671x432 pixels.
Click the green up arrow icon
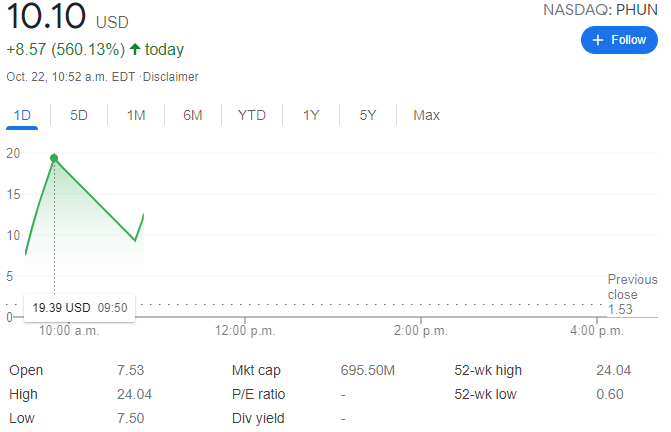[135, 49]
